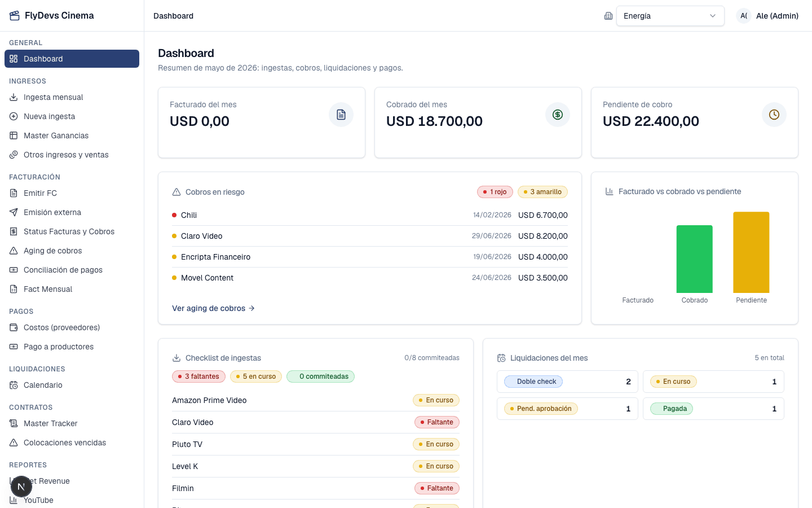Click the warning triangle icon beside Cobros en riesgo
The width and height of the screenshot is (812, 508).
pyautogui.click(x=176, y=192)
